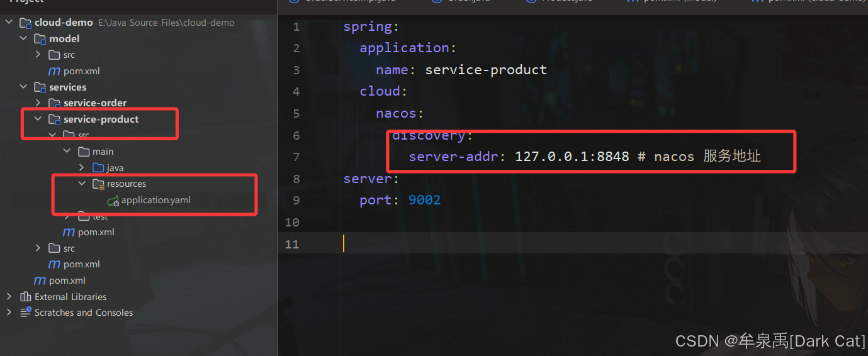Click the service-order module folder icon
Image resolution: width=868 pixels, height=356 pixels.
[x=55, y=103]
